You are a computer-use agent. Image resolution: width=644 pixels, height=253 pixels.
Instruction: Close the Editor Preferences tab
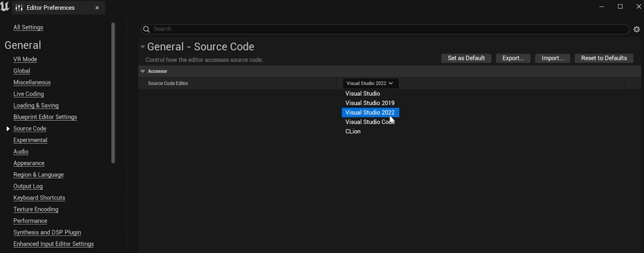pyautogui.click(x=97, y=8)
